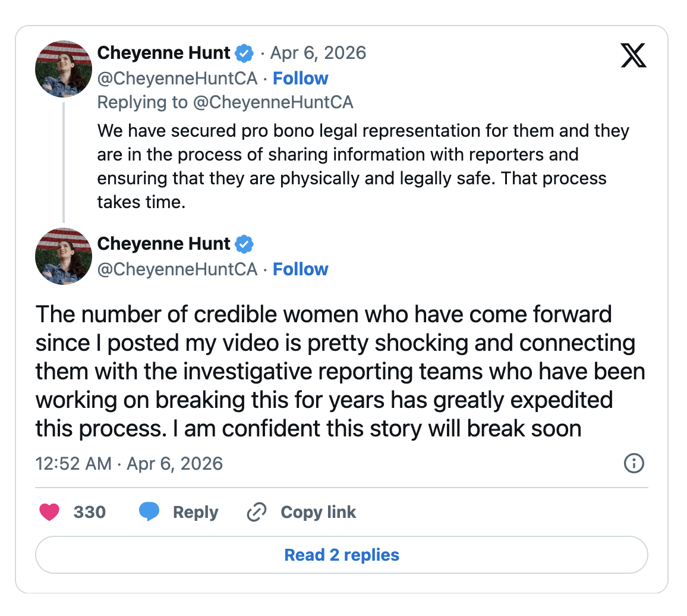Click the @CheyenneHuntCA handle on the main tweet
Screen dimensions: 687x616
pyautogui.click(x=177, y=269)
